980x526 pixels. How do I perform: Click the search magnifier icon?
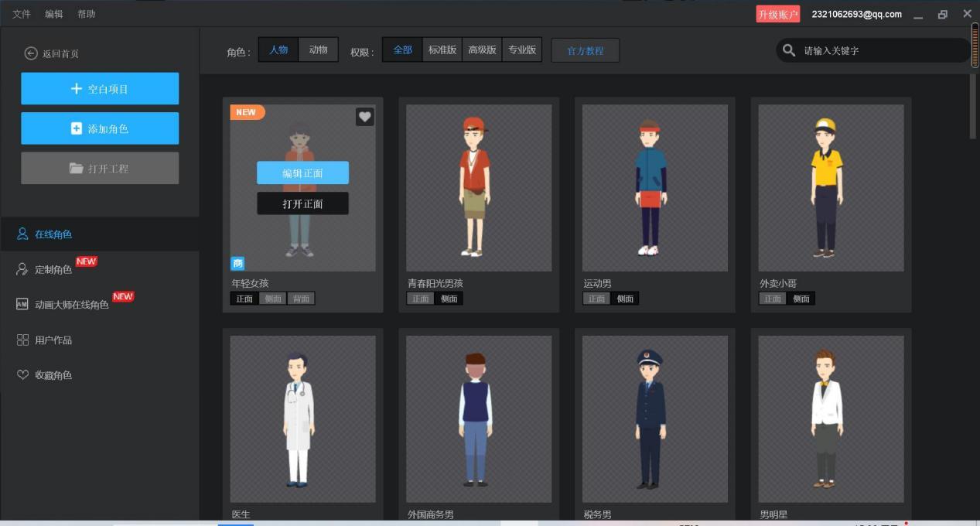[x=788, y=50]
